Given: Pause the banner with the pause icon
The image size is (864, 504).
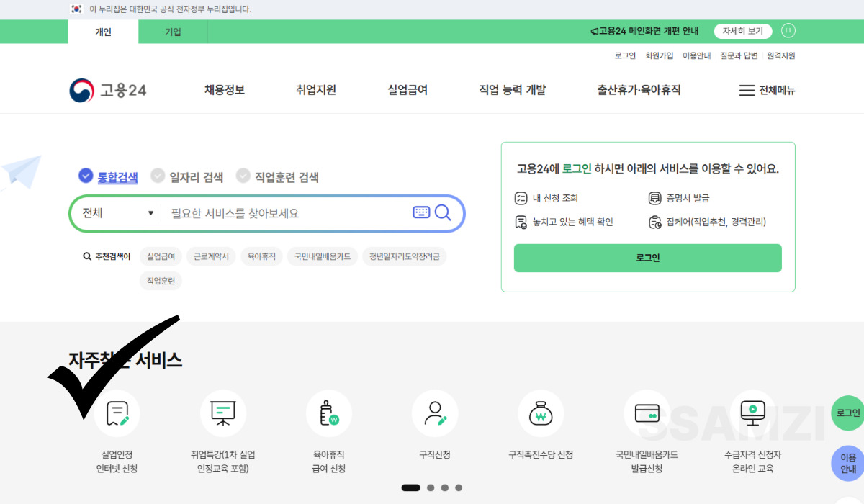Looking at the screenshot, I should [x=788, y=31].
